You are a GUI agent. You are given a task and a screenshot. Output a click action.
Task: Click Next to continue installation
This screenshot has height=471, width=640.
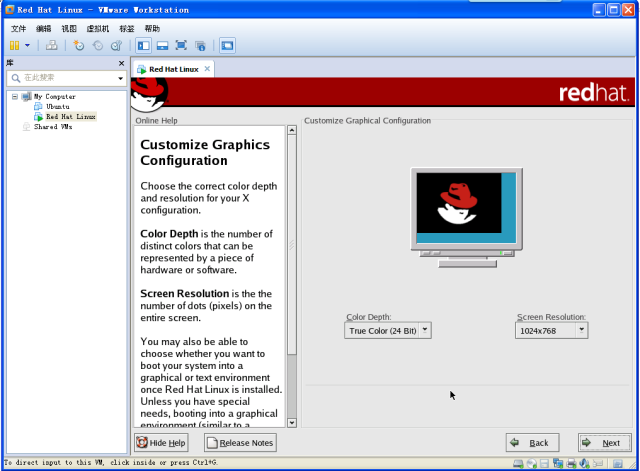click(x=604, y=443)
